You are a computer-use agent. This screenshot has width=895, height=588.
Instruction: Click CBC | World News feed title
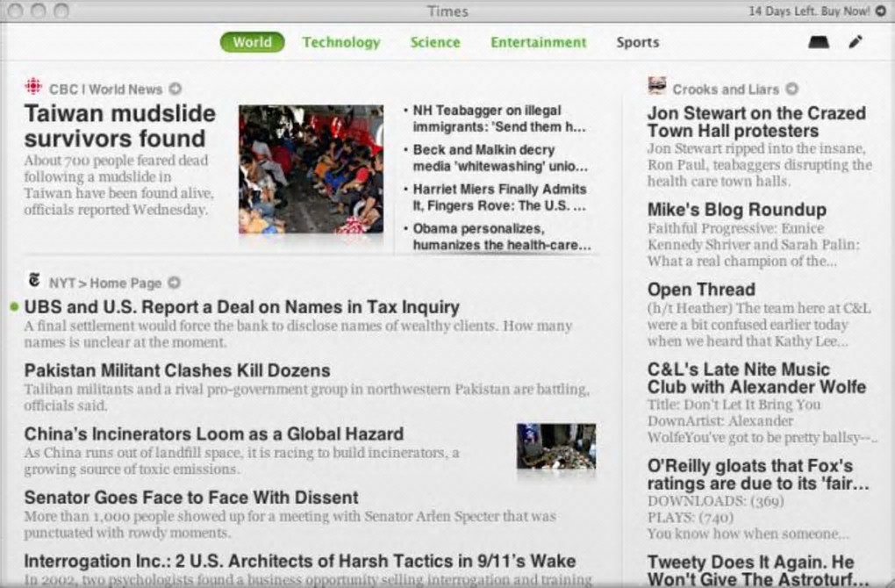pos(105,90)
